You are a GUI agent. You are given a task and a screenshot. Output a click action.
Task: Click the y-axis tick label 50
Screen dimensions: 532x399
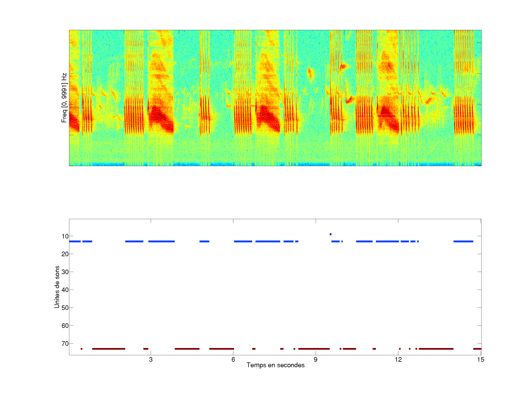tap(65, 308)
